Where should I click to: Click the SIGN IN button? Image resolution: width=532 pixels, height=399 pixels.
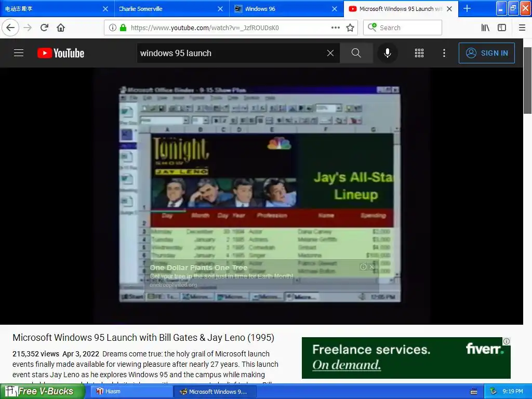(486, 53)
